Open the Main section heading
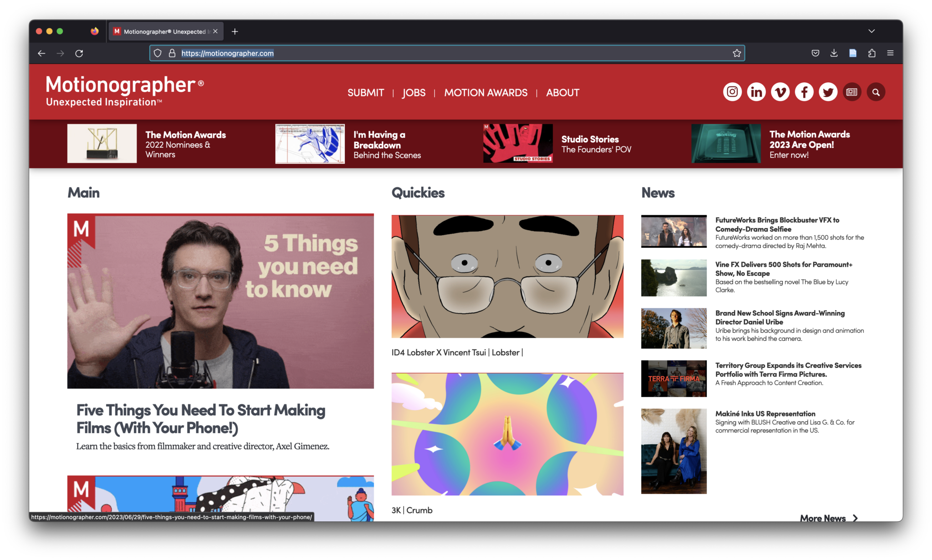Image resolution: width=932 pixels, height=560 pixels. pyautogui.click(x=84, y=192)
